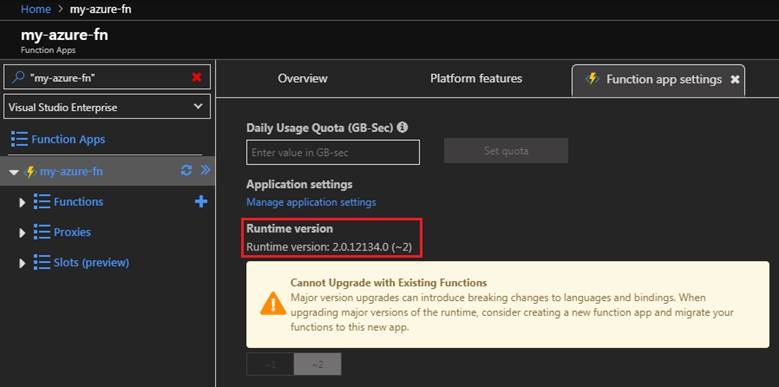Click the Enter value in GB-sec field
This screenshot has height=387, width=779.
click(333, 152)
